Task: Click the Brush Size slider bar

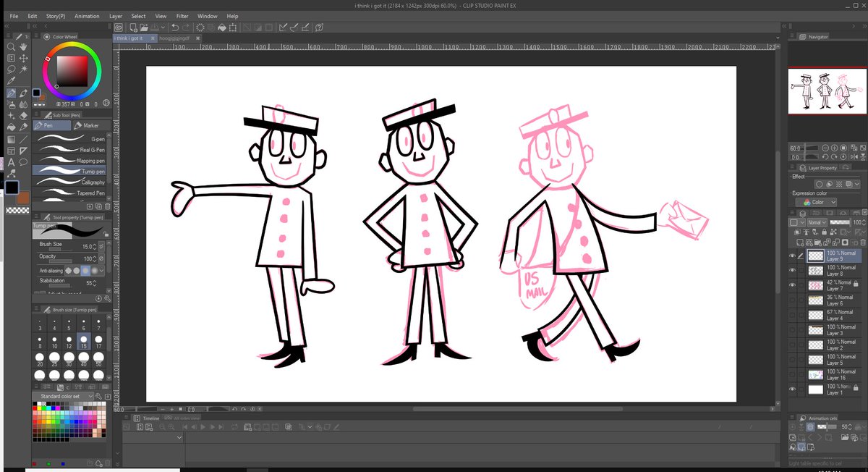Action: point(60,248)
